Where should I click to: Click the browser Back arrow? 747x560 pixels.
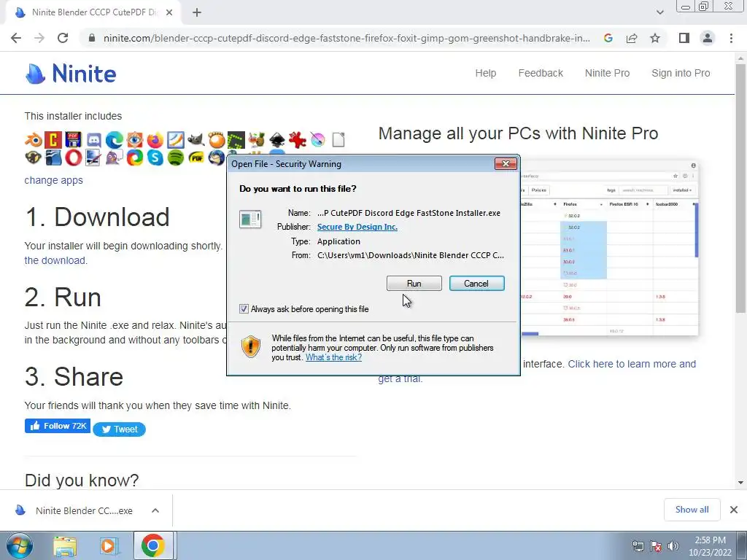pyautogui.click(x=16, y=38)
